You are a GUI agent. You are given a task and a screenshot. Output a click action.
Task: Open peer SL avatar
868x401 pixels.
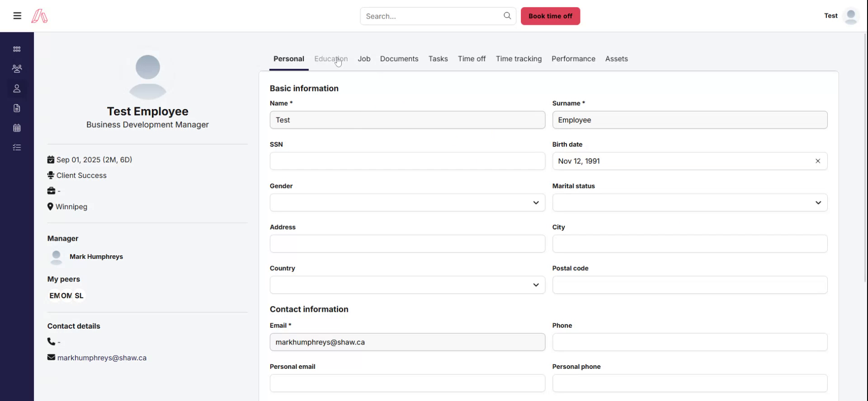pyautogui.click(x=79, y=296)
